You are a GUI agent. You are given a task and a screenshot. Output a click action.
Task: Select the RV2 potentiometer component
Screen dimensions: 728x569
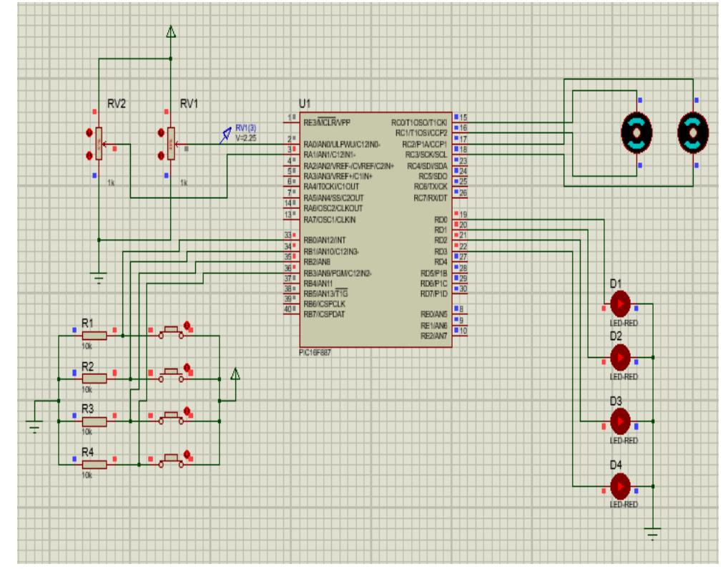[99, 144]
